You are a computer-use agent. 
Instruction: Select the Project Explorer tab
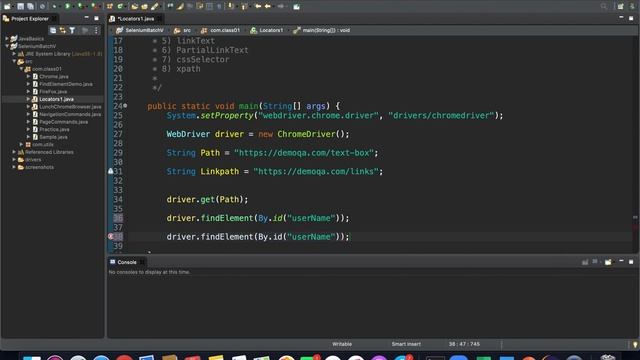[x=29, y=19]
